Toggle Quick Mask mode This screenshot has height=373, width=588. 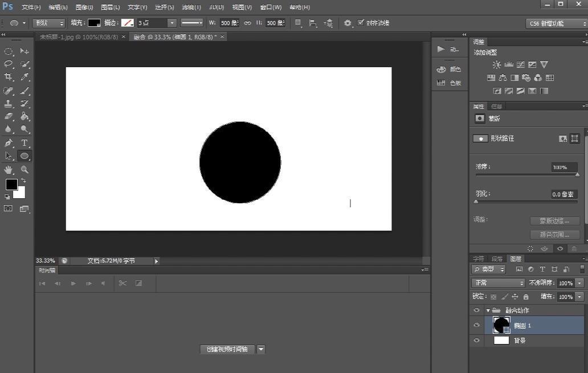[x=8, y=209]
